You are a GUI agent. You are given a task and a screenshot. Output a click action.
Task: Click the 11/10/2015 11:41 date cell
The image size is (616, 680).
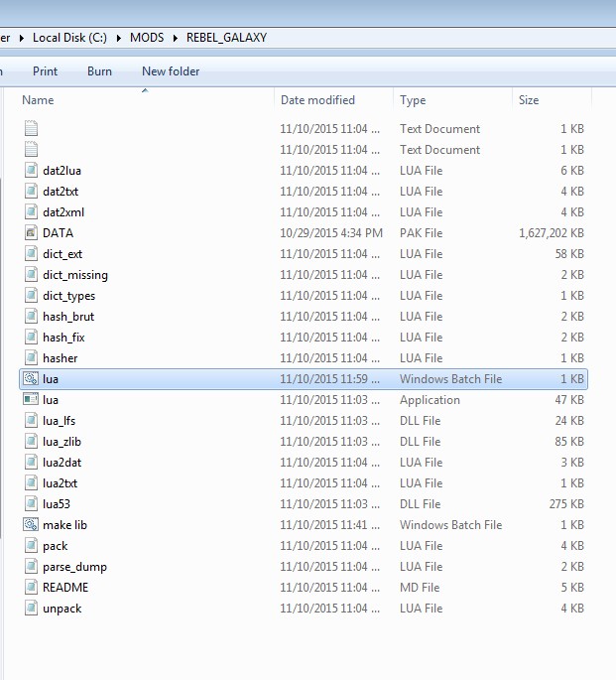[329, 525]
